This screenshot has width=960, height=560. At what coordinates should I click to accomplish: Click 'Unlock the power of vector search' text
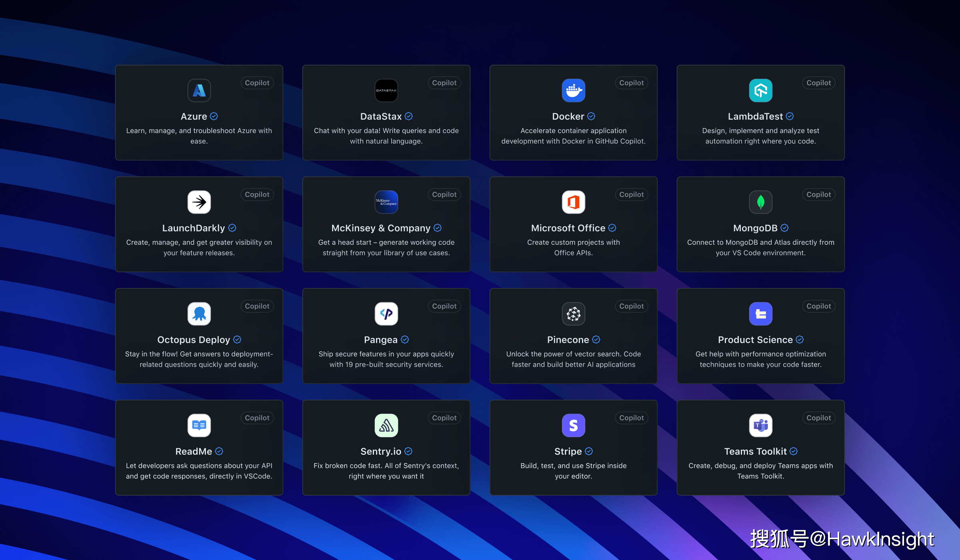[x=574, y=359]
